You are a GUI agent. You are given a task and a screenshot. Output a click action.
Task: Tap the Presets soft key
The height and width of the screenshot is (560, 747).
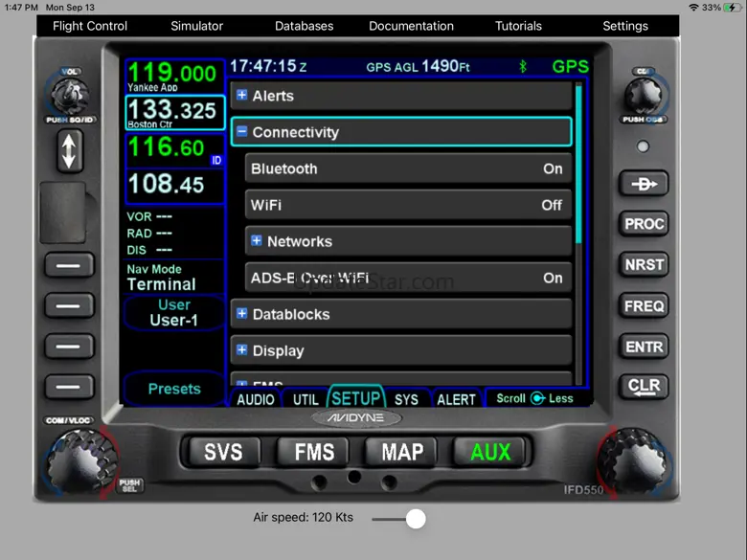point(174,389)
